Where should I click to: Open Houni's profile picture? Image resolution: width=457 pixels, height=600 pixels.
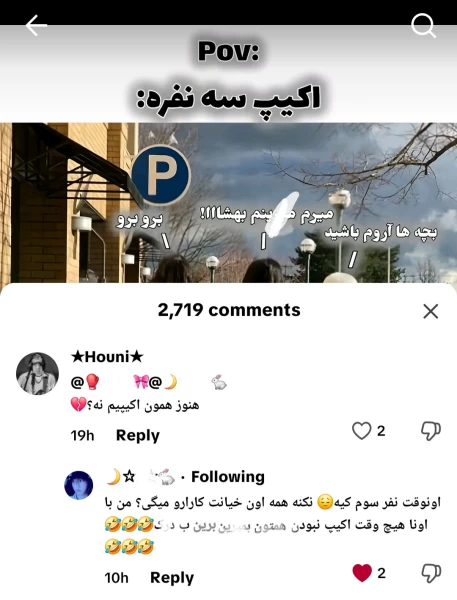tap(38, 373)
